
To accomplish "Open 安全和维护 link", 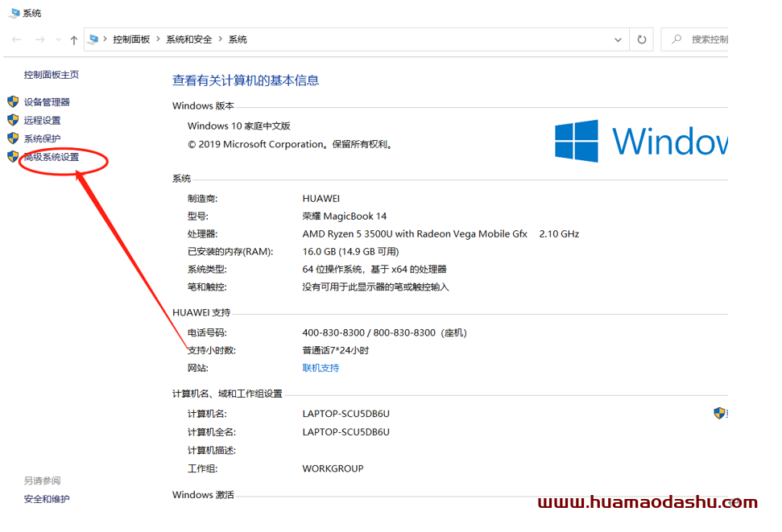I will click(x=47, y=499).
